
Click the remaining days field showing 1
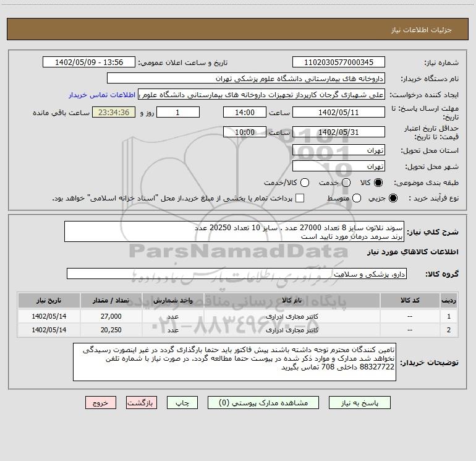(x=178, y=112)
